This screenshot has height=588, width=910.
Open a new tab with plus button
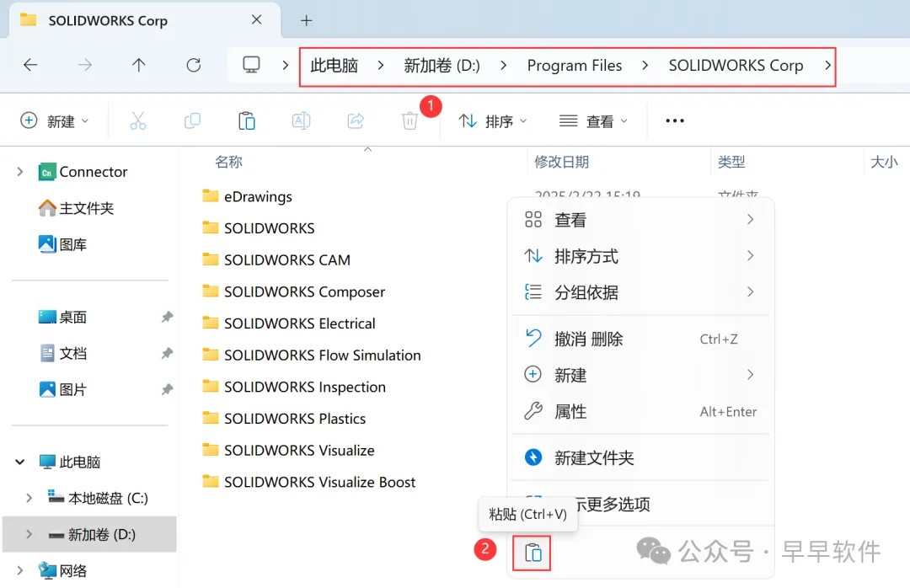click(307, 21)
